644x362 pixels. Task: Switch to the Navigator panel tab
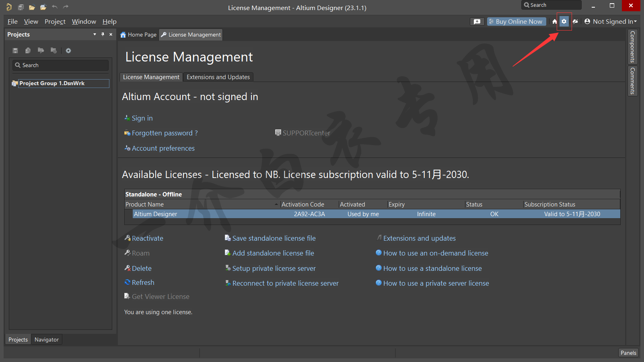47,340
